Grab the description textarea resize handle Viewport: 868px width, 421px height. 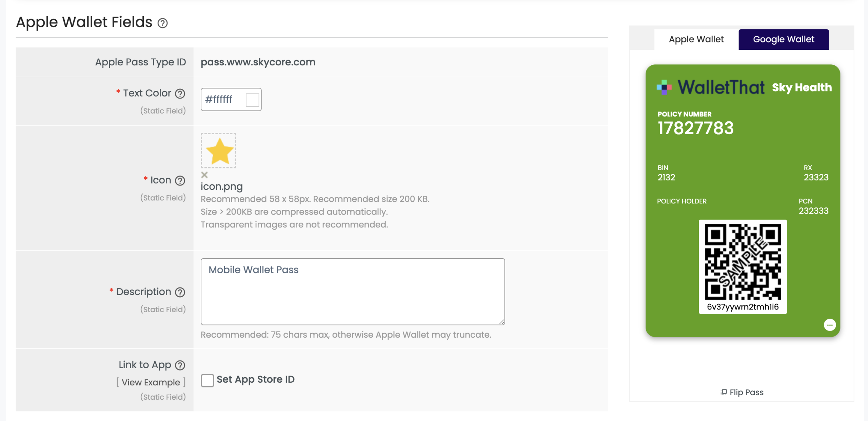pyautogui.click(x=502, y=322)
